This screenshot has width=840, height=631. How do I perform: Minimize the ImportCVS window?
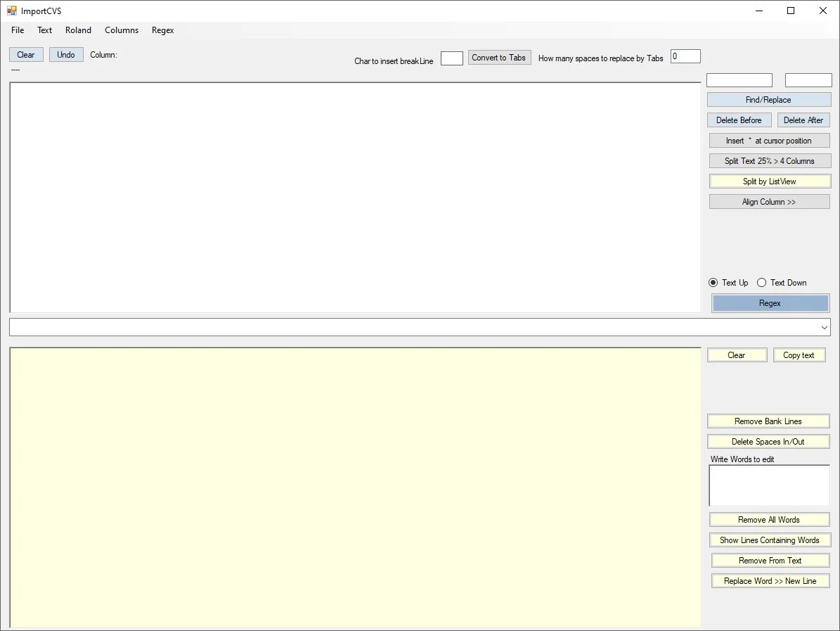point(759,11)
